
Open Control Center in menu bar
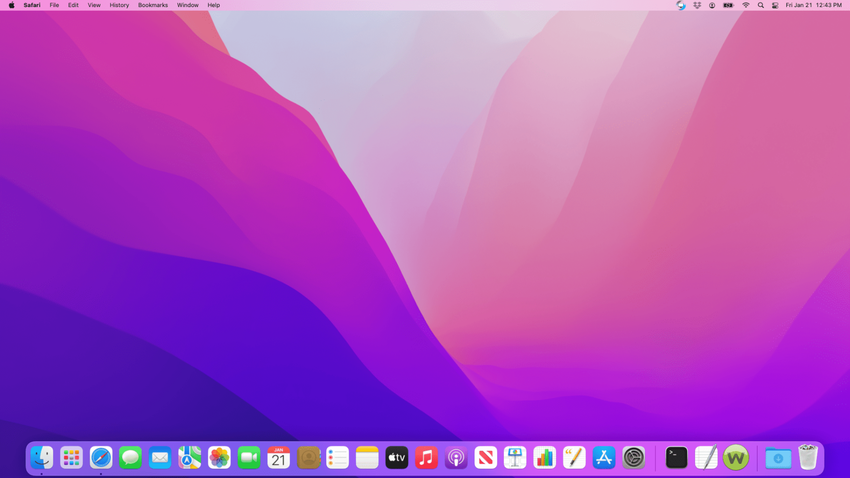click(x=775, y=5)
